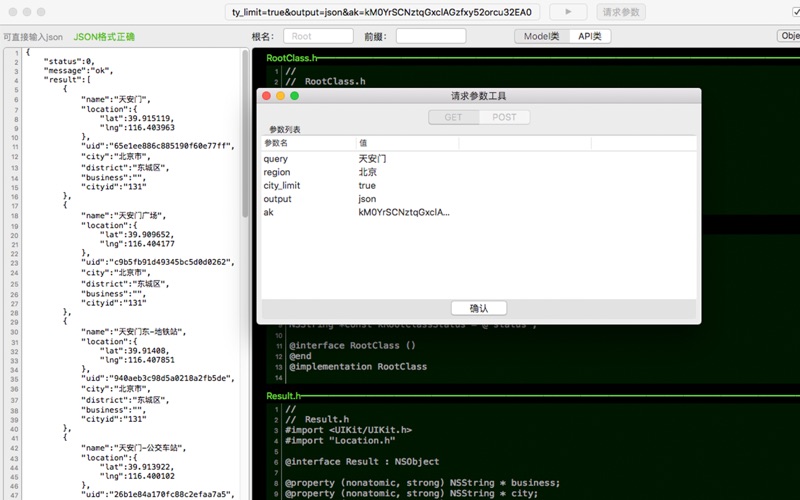Click the 确认 button
Viewport: 800px width, 500px height.
point(479,308)
